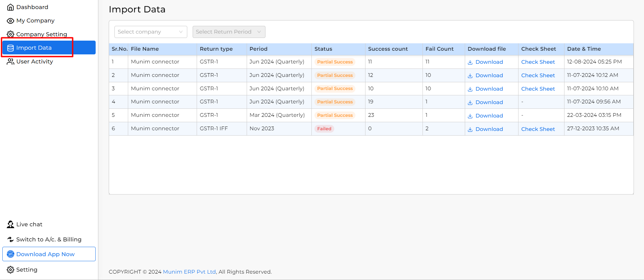Download file for row with success count 19

coord(489,102)
